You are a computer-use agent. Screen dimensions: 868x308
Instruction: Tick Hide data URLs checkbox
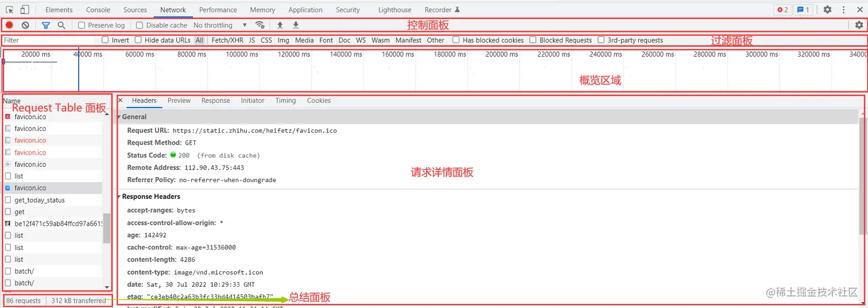click(x=138, y=40)
